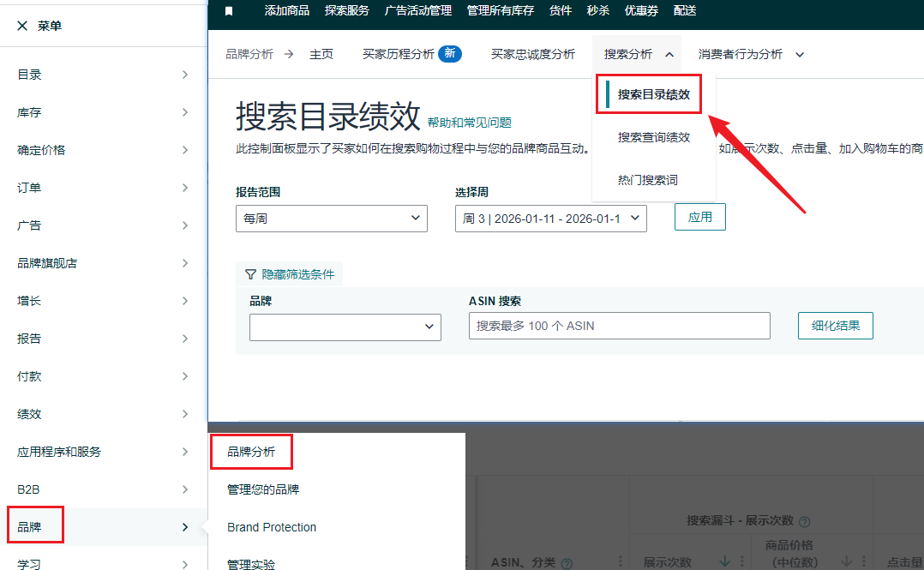Screen dimensions: 924x570
Task: Click 管理所有库存 in top navigation
Action: coord(501,10)
